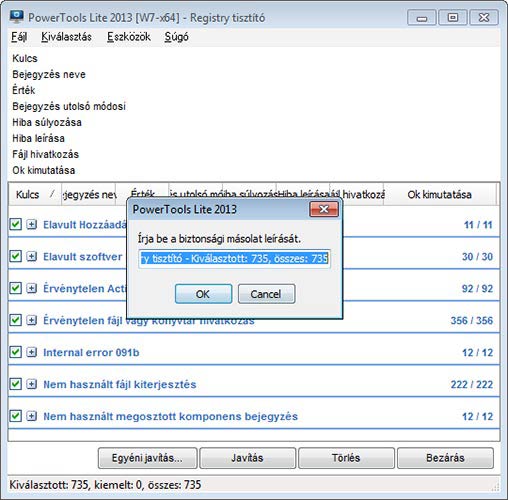Click the Érték detail label
Screen dimensions: 508x500
click(24, 90)
